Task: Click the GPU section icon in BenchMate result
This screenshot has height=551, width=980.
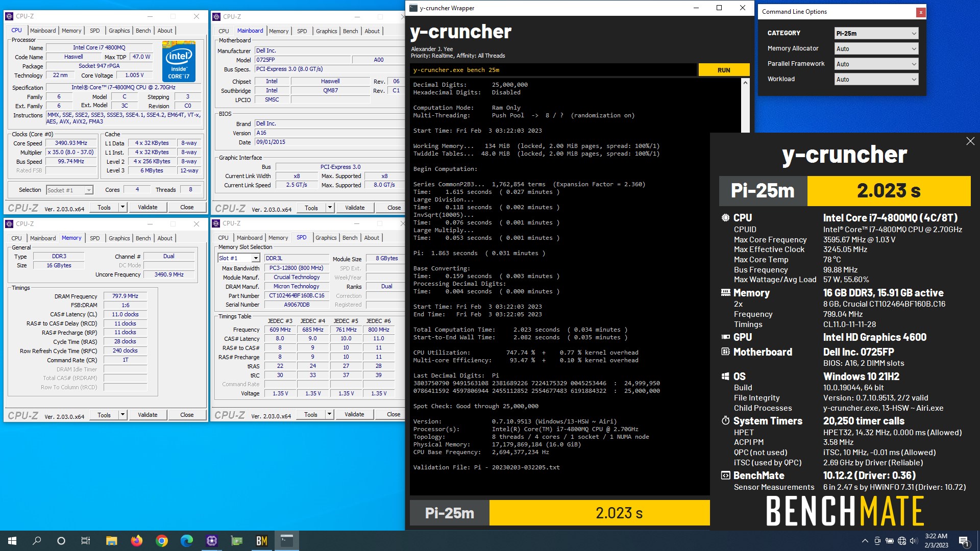Action: [x=725, y=337]
